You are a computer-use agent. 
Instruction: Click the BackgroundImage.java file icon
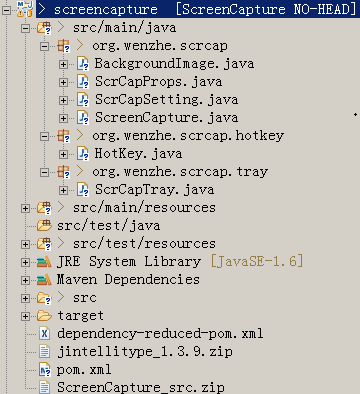(x=83, y=64)
